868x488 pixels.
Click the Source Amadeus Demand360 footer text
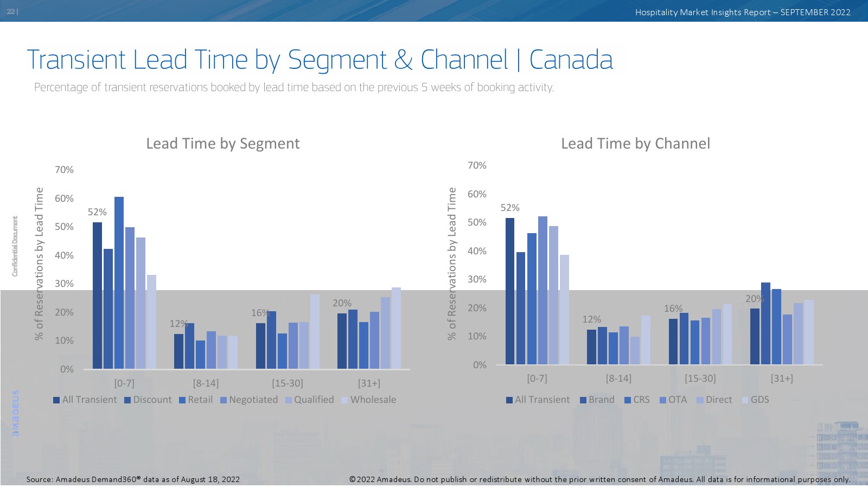[x=133, y=479]
